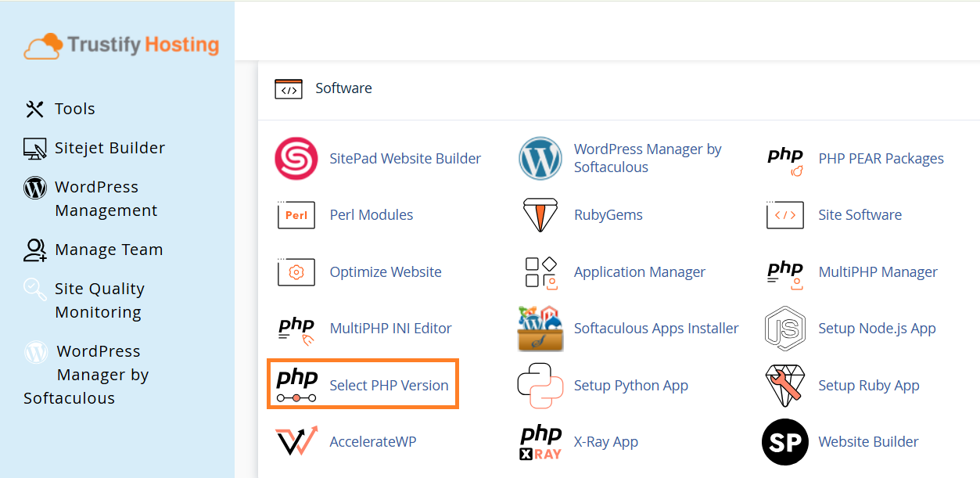The height and width of the screenshot is (478, 980).
Task: Click the sidebar WordPress Manager by Softaculous icon
Action: click(x=36, y=352)
